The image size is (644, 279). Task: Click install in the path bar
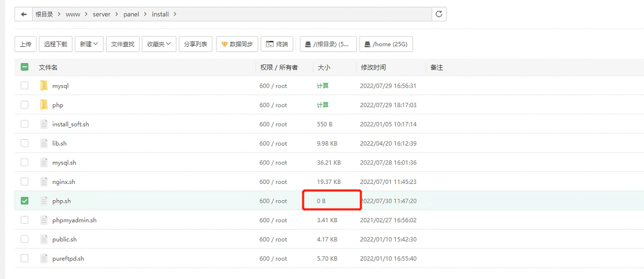160,14
